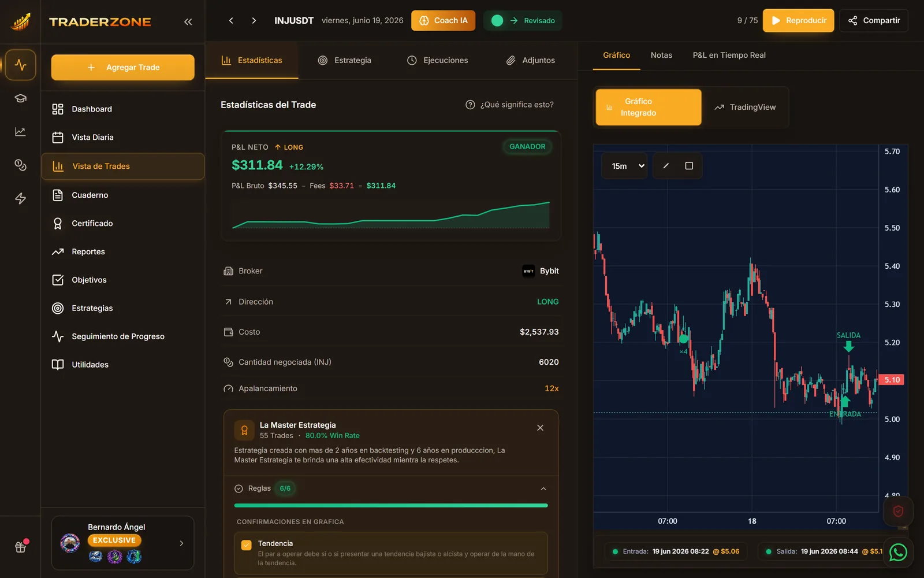
Task: Click the SALIDA exit marker arrow
Action: point(848,346)
